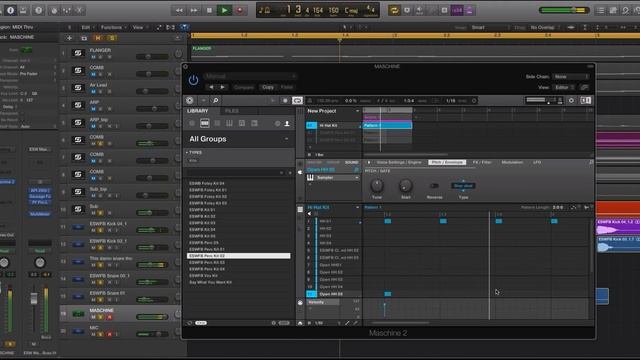This screenshot has height=360, width=640.
Task: Open the New Project dropdown
Action: tap(333, 111)
